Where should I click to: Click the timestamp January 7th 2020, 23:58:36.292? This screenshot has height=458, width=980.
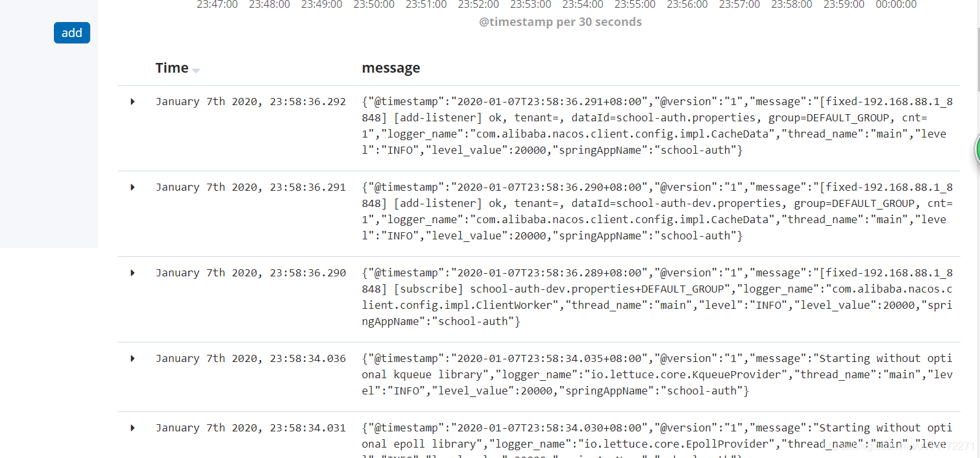pyautogui.click(x=251, y=101)
